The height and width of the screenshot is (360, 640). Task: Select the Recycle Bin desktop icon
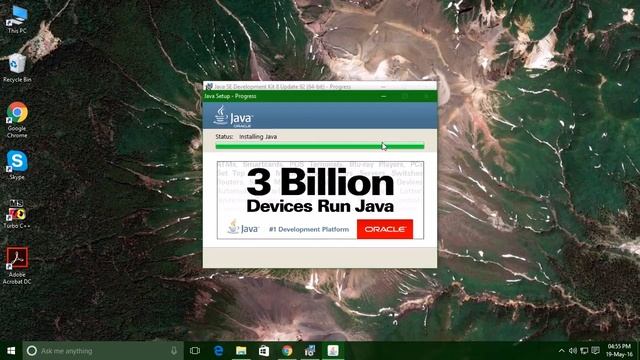[17, 68]
